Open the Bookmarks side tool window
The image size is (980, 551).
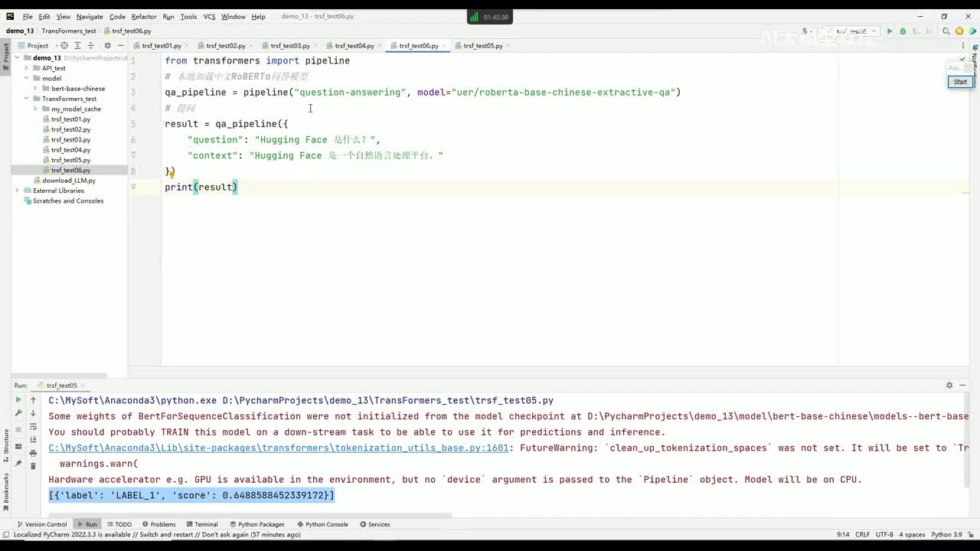(5, 494)
